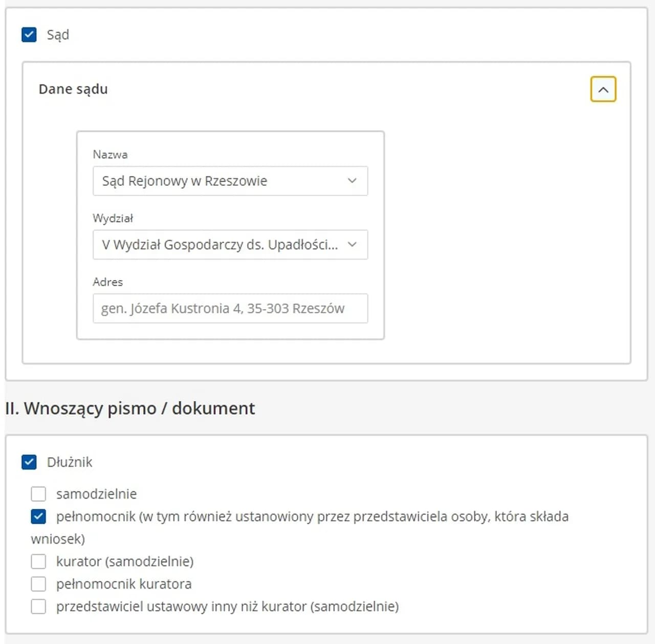Click the Adres address field
Image resolution: width=655 pixels, height=644 pixels.
point(230,308)
